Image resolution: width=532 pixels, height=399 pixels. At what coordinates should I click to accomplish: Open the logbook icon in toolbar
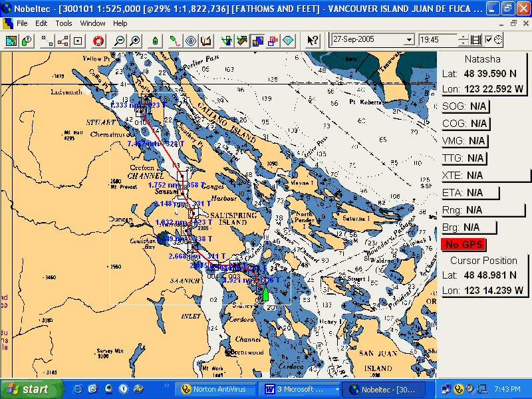[206, 41]
